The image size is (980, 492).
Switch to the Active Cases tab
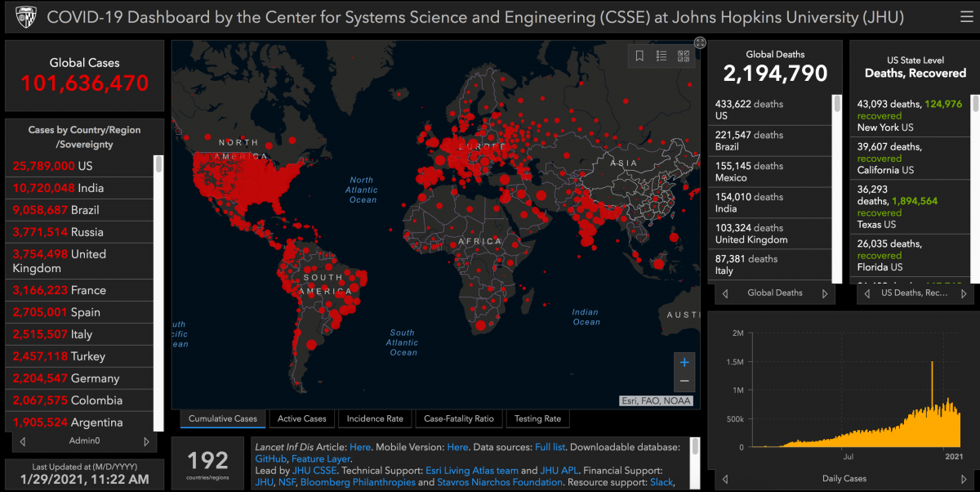302,418
